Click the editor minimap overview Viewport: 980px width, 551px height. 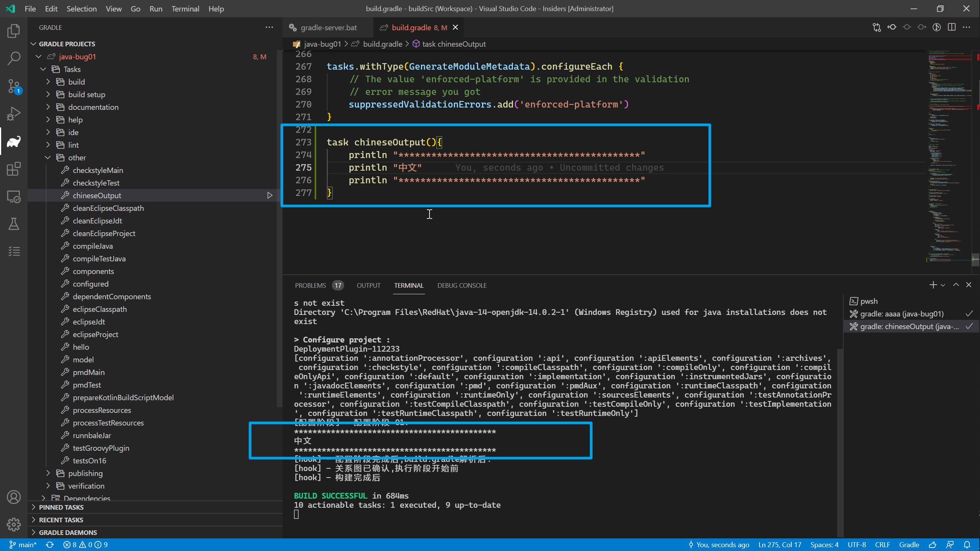(949, 153)
